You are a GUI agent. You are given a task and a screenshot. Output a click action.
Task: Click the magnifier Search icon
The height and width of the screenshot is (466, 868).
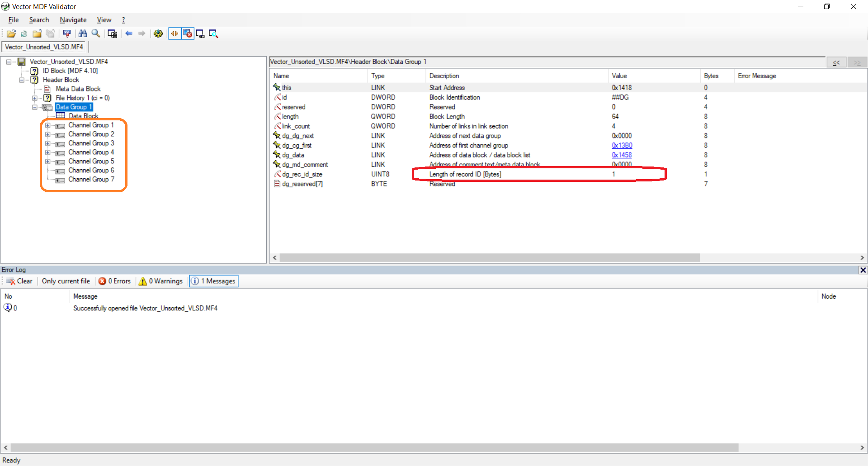(96, 33)
